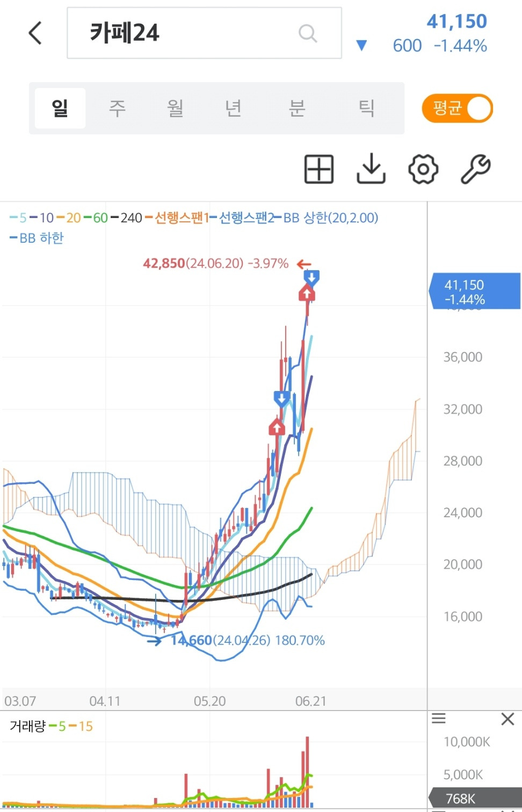Click the 41,150 current price tag on axis
The image size is (522, 812).
click(x=475, y=292)
